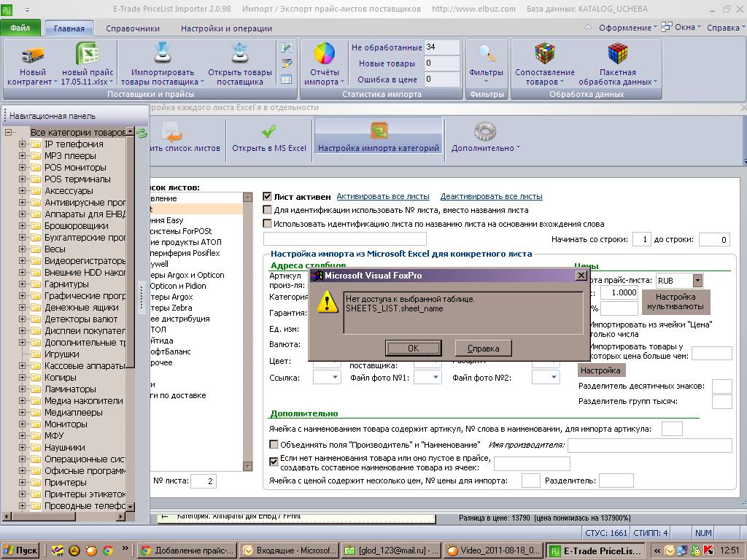Click OK in FoxPro dialog
The width and height of the screenshot is (747, 560).
click(x=413, y=348)
